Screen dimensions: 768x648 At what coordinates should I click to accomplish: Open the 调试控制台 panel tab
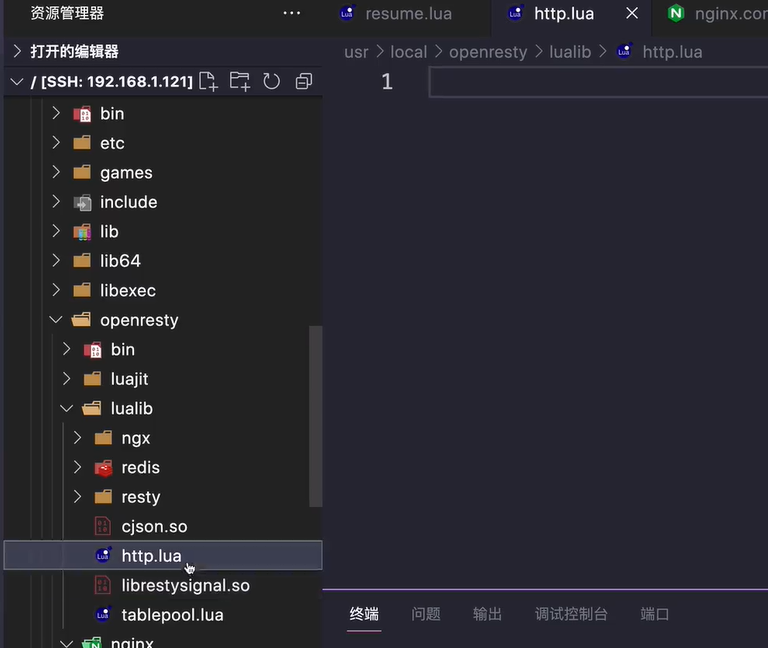tap(571, 614)
